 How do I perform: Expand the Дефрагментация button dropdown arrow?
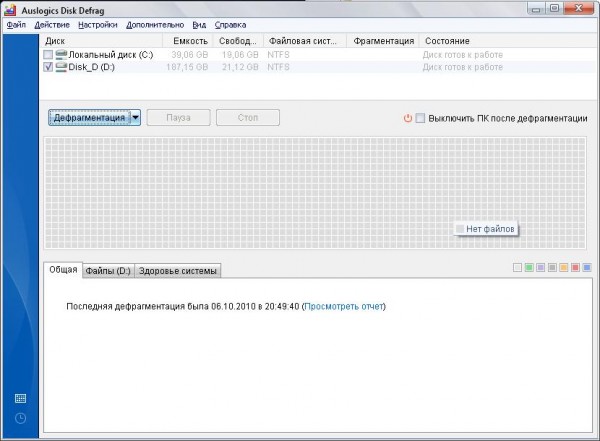(135, 118)
